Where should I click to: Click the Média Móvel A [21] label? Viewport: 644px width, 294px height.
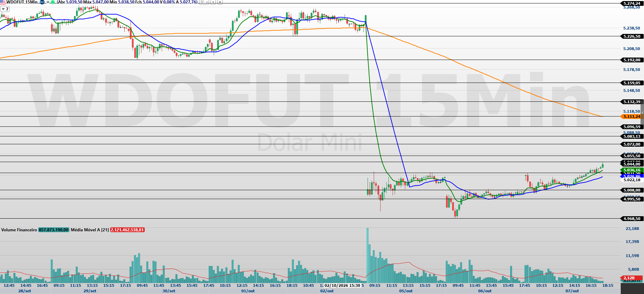[x=90, y=230]
